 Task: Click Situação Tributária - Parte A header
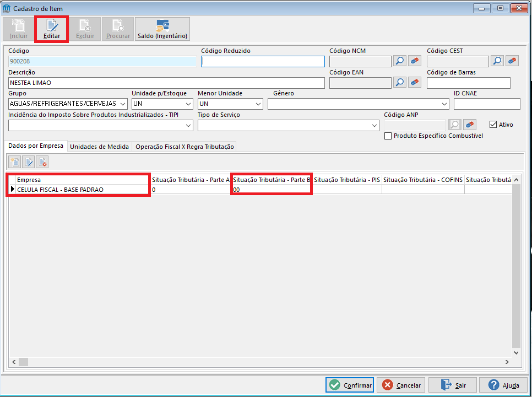tap(191, 180)
